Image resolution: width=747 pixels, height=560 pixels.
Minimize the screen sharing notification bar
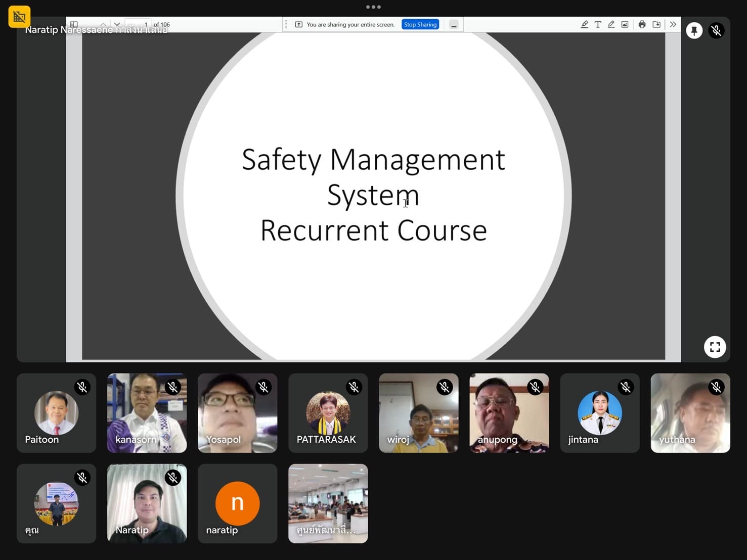[454, 25]
